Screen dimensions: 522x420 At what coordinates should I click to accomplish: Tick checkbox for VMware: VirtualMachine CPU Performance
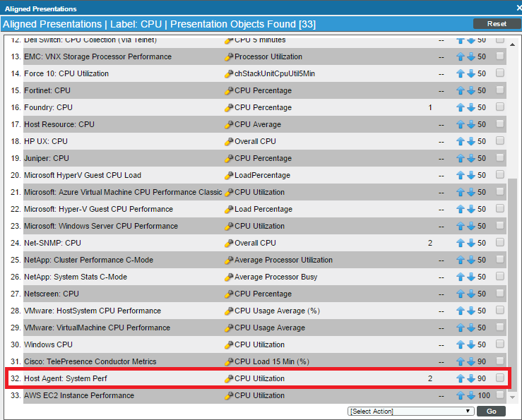499,327
